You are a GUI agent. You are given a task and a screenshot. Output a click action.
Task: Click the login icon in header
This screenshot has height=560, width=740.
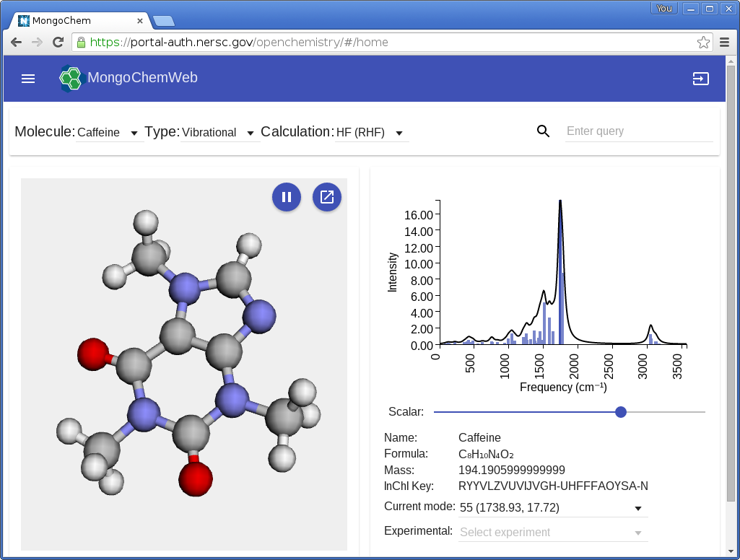pos(700,79)
